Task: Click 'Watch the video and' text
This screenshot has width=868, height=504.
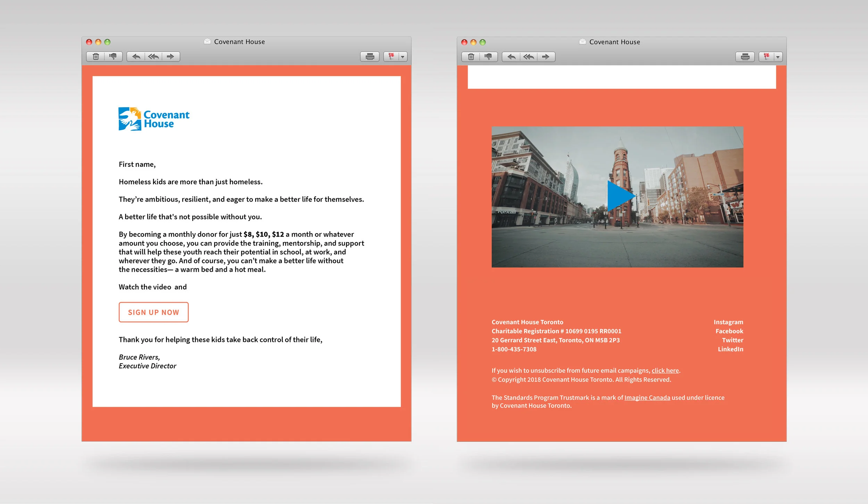Action: coord(153,287)
